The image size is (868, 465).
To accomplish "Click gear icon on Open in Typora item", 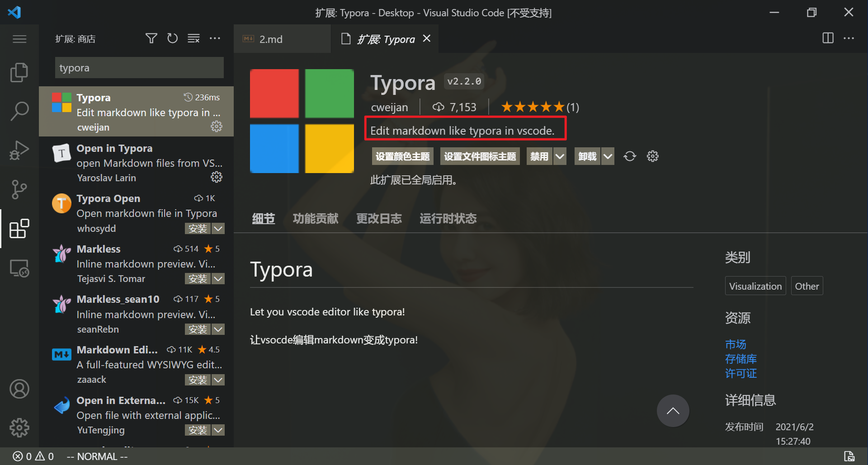I will pos(217,177).
